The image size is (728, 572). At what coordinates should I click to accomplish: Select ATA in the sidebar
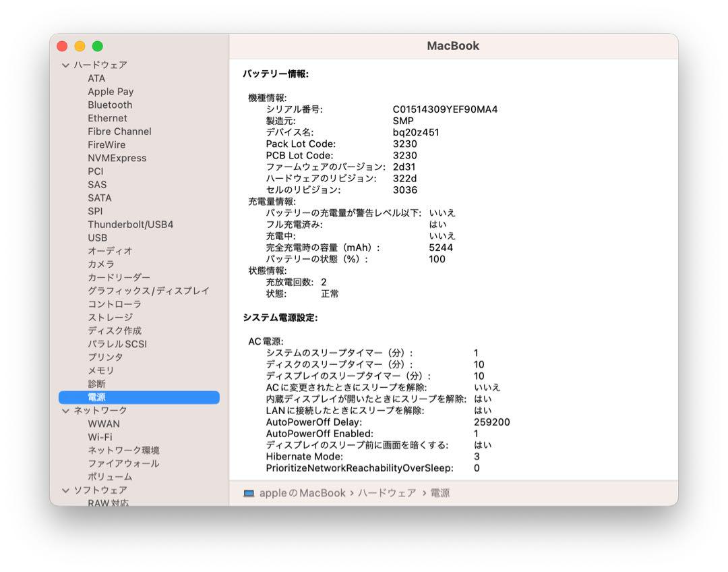pos(96,78)
